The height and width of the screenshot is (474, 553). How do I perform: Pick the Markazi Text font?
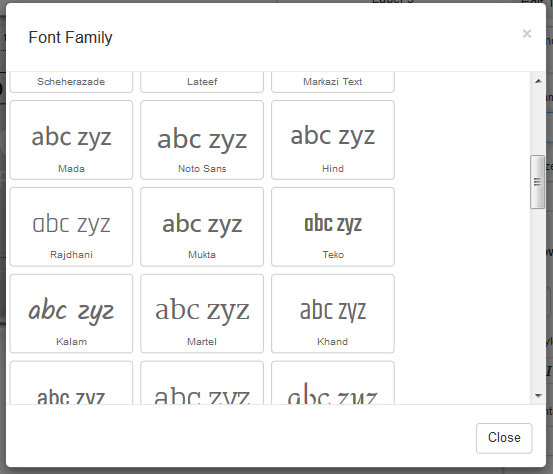pos(333,82)
